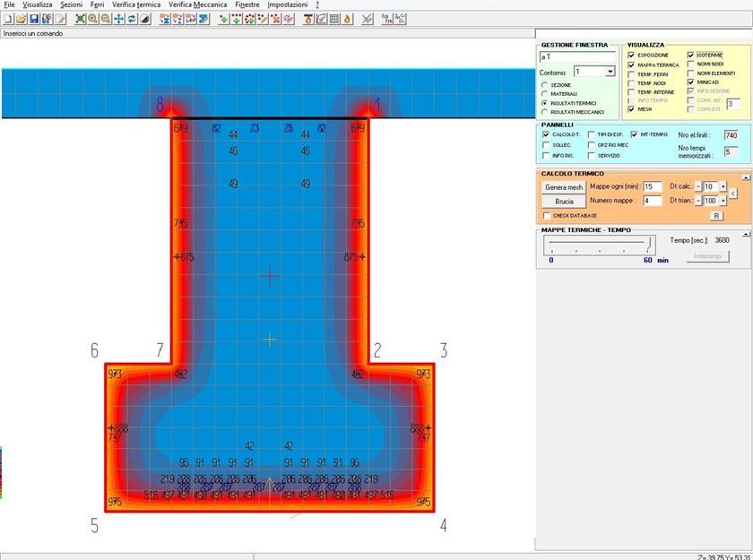This screenshot has width=753, height=560.
Task: Click the zoom out magnifier icon
Action: (106, 19)
